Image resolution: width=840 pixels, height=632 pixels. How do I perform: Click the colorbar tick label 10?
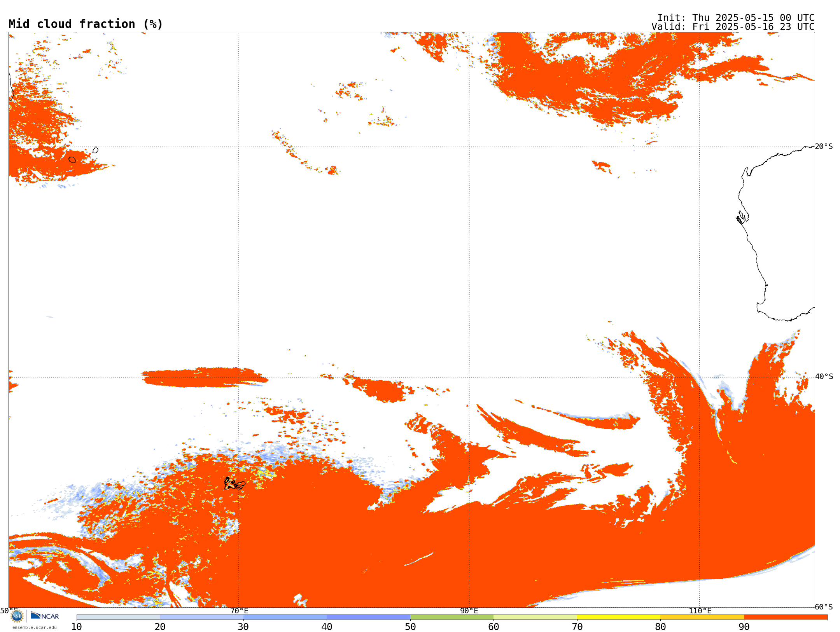point(77,627)
